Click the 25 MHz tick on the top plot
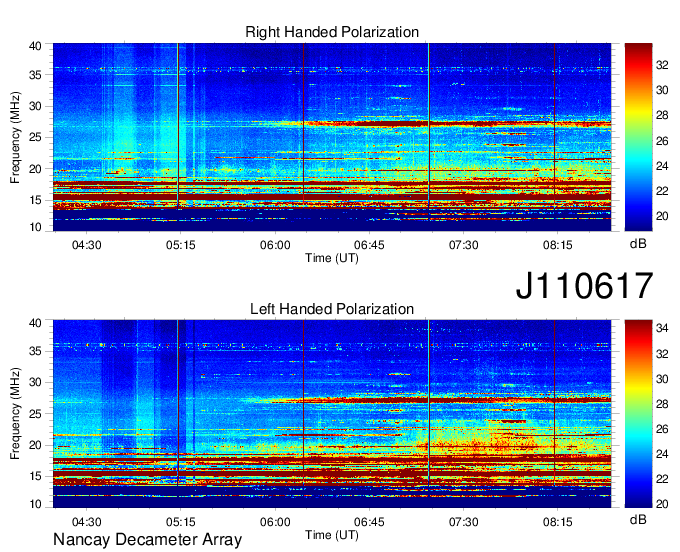The width and height of the screenshot is (680, 552). click(x=35, y=138)
